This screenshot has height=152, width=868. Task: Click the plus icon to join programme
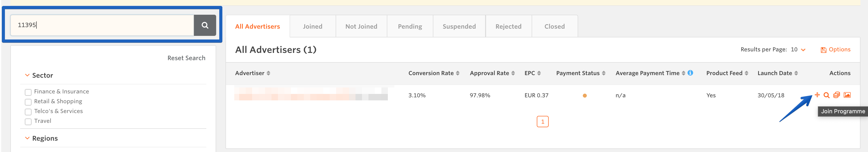[x=817, y=95]
